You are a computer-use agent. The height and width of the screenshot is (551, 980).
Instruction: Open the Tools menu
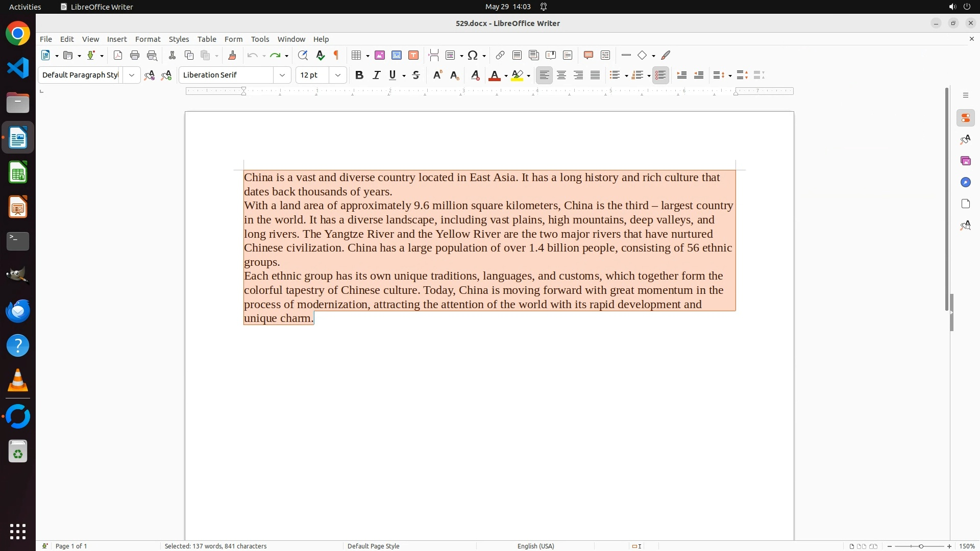[x=260, y=39]
